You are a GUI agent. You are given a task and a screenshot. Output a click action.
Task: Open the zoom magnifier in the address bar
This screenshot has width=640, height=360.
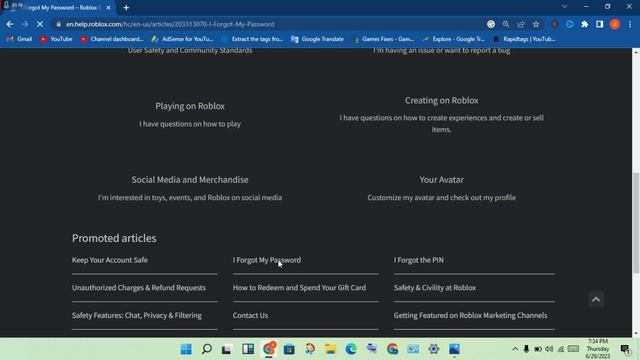pos(506,24)
